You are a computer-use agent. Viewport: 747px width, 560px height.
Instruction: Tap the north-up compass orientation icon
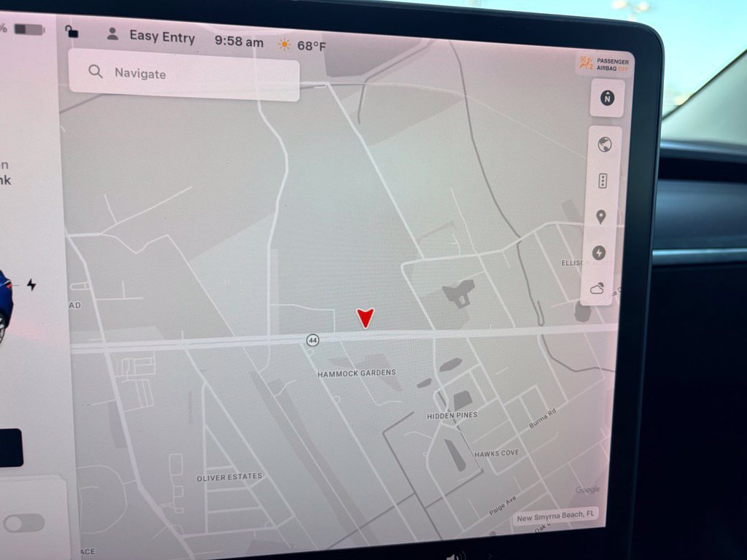click(x=607, y=98)
